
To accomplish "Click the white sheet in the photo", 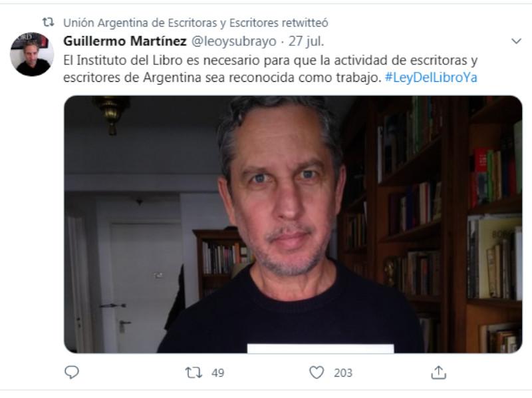I will coord(321,349).
